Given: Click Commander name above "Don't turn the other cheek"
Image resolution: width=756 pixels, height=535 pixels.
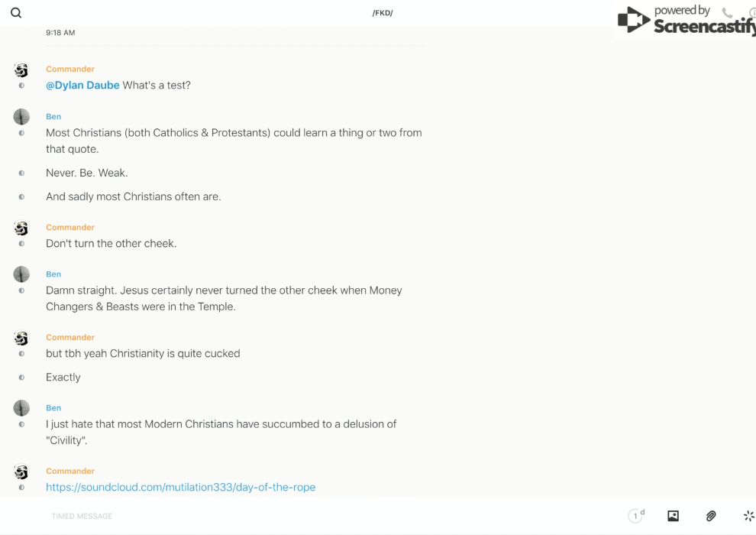Looking at the screenshot, I should click(69, 227).
